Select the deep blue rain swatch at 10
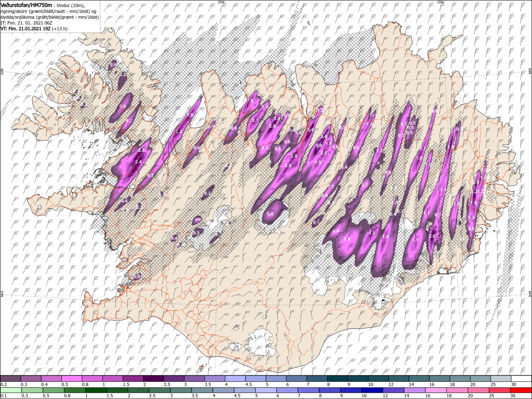This screenshot has height=399, width=532. coord(372,390)
